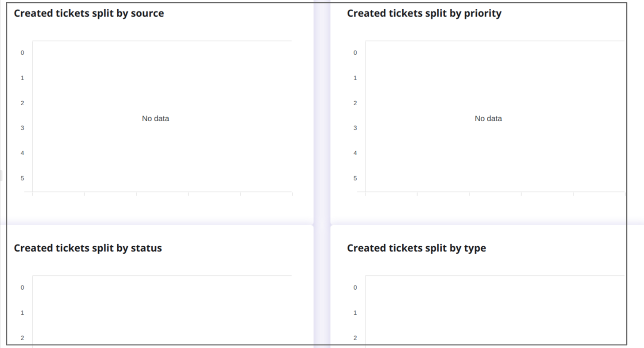Click the '1' axis label in type chart

(x=355, y=313)
